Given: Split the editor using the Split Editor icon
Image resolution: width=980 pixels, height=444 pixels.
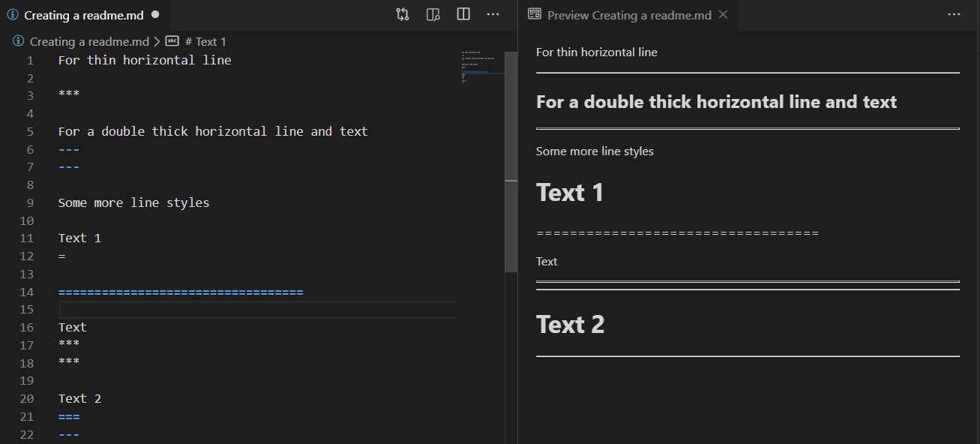Looking at the screenshot, I should coord(463,13).
